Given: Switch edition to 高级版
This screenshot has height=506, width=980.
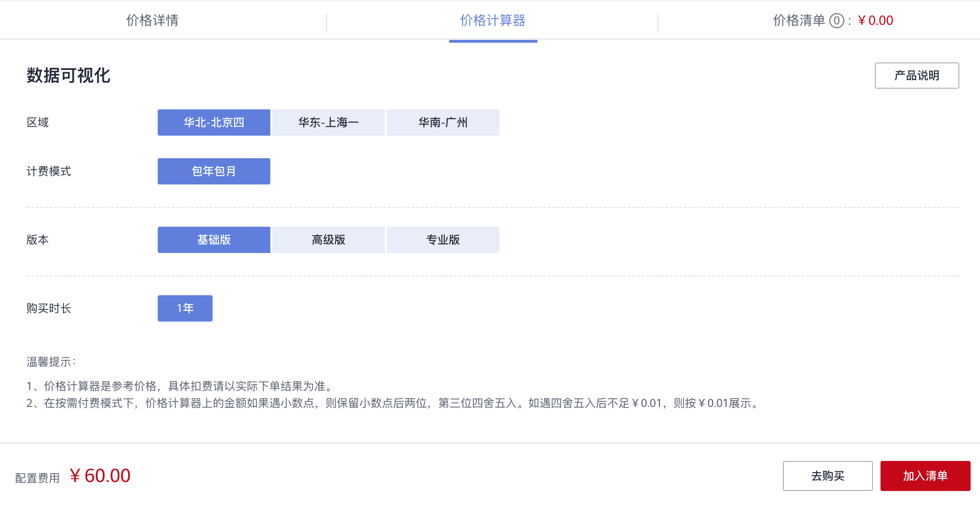Looking at the screenshot, I should (329, 240).
